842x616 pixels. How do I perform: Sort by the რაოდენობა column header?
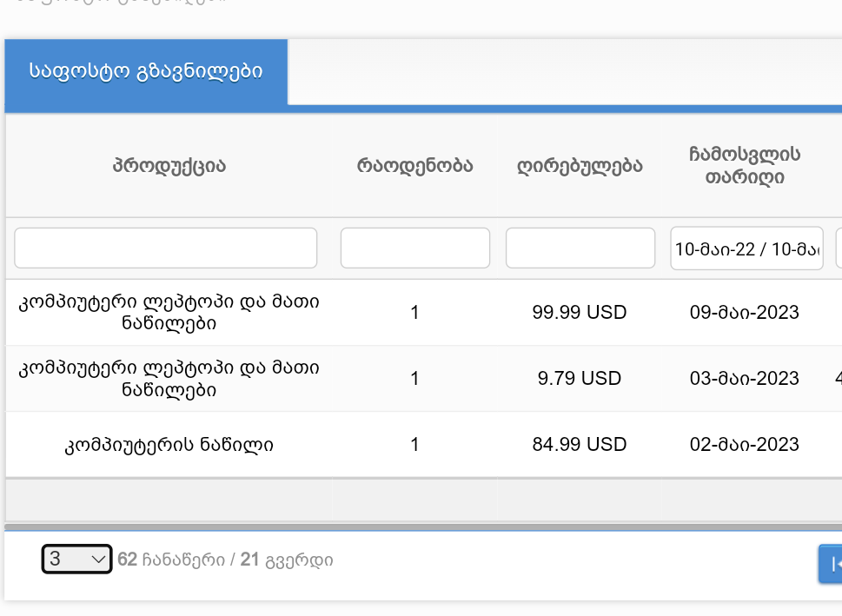pyautogui.click(x=414, y=165)
